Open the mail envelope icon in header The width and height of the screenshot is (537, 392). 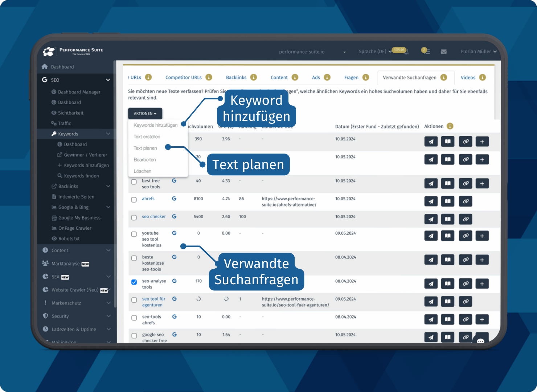coord(443,52)
